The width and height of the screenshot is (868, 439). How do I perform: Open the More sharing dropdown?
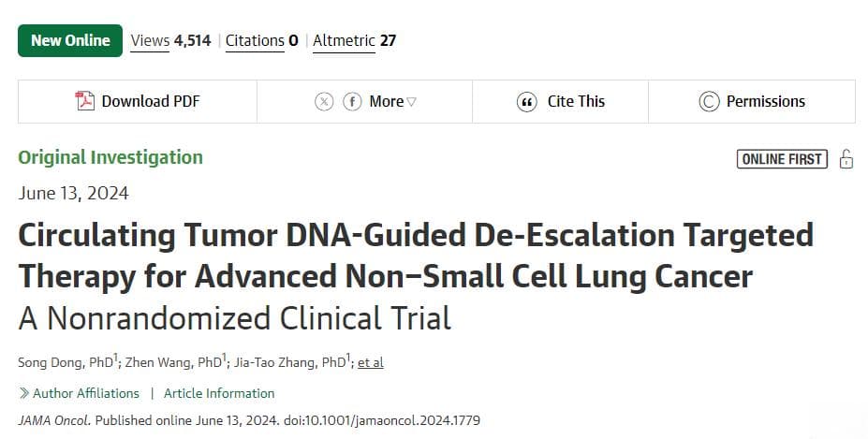coord(392,102)
